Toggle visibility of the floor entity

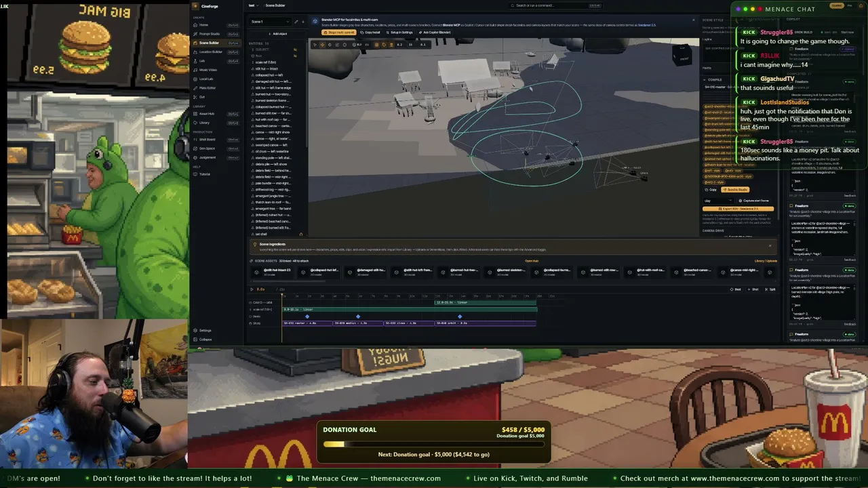[x=295, y=56]
